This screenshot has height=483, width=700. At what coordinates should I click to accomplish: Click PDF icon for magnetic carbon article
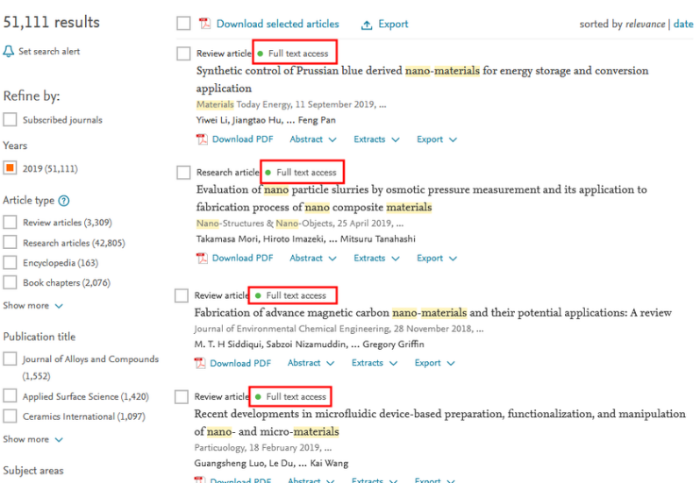[200, 363]
